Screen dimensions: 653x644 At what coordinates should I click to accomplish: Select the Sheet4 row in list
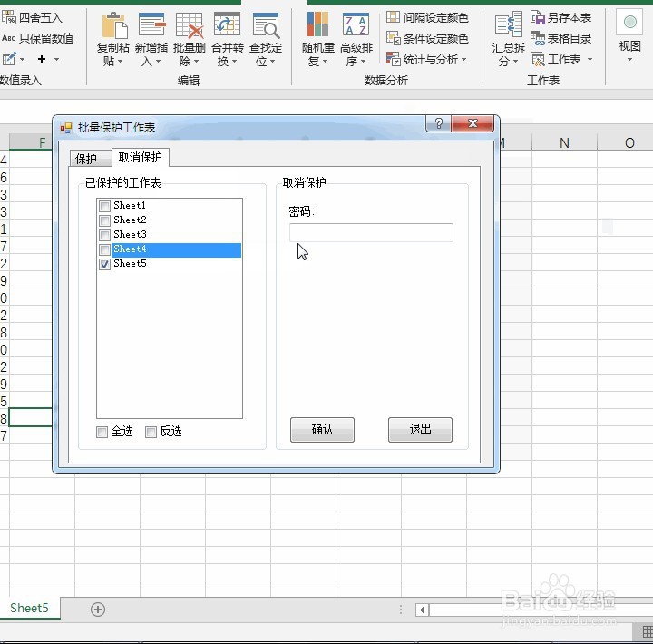tap(170, 249)
